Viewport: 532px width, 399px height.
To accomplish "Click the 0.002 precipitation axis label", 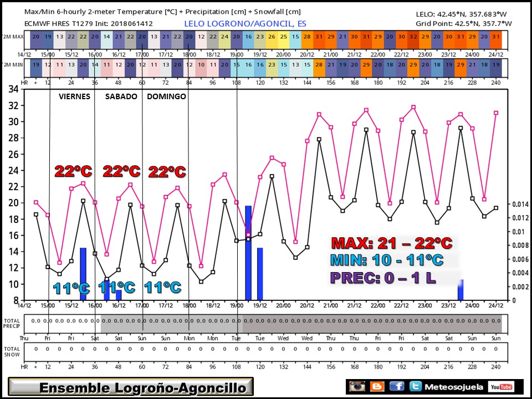I will point(520,287).
